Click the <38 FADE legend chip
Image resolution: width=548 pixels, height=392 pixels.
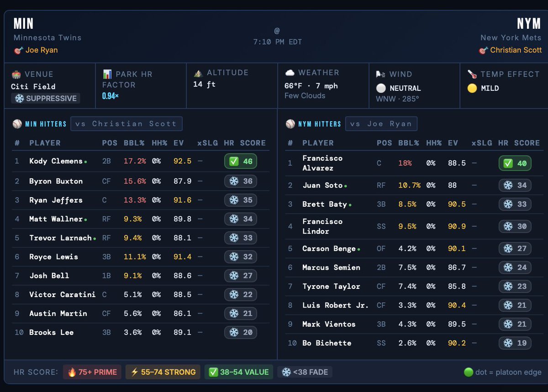[305, 372]
